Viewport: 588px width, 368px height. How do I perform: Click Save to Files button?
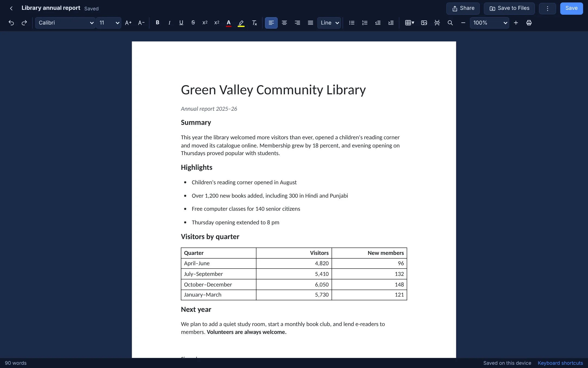tap(509, 8)
